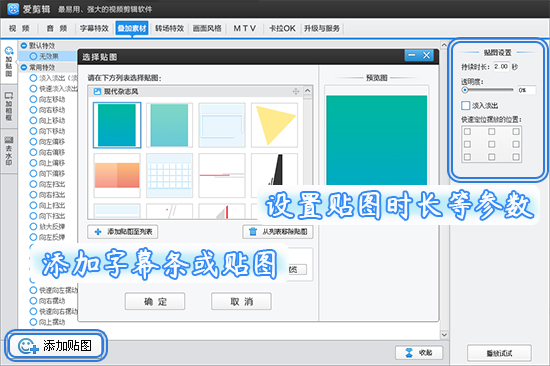
Task: Switch to the 音频 tab
Action: (x=56, y=28)
